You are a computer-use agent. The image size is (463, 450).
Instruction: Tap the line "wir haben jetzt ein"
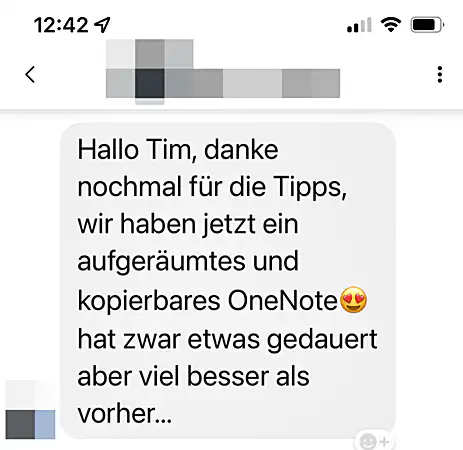[x=188, y=225]
